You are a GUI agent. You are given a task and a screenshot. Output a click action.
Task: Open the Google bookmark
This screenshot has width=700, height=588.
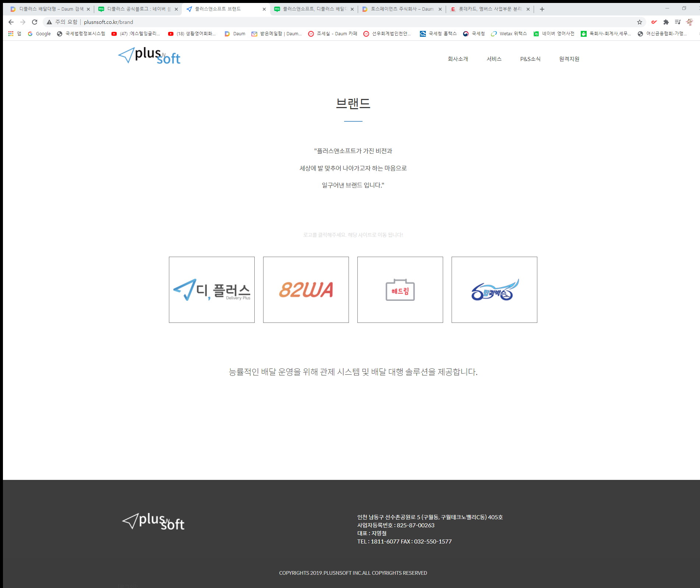coord(39,33)
